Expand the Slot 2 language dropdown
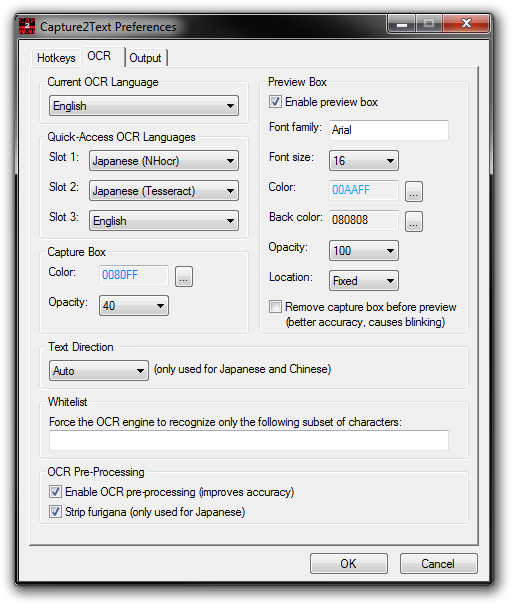The image size is (514, 608). point(164,191)
